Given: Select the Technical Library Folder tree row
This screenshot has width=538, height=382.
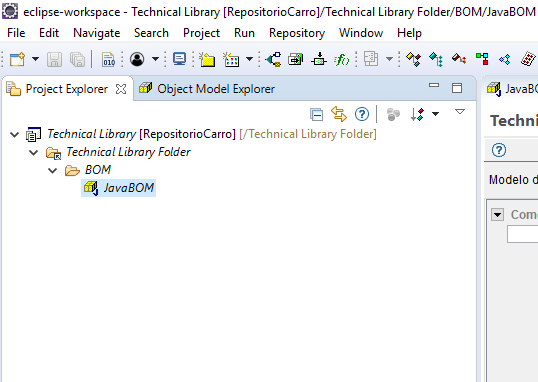Looking at the screenshot, I should (118, 152).
